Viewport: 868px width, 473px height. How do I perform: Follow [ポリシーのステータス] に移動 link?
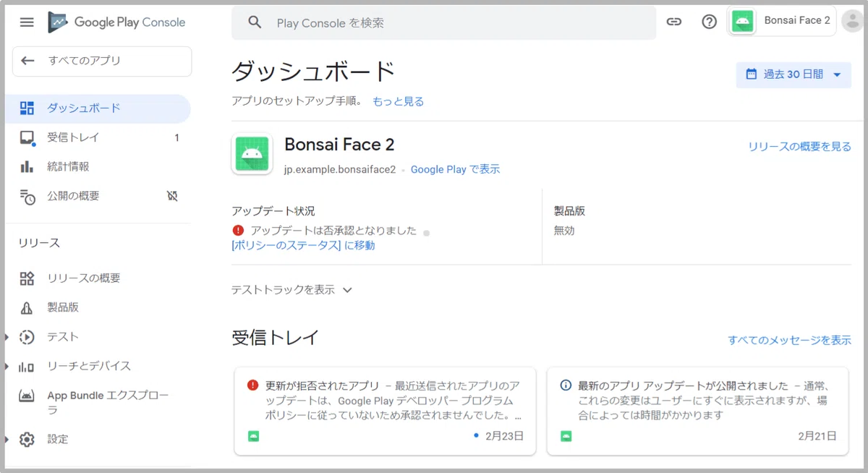point(303,245)
